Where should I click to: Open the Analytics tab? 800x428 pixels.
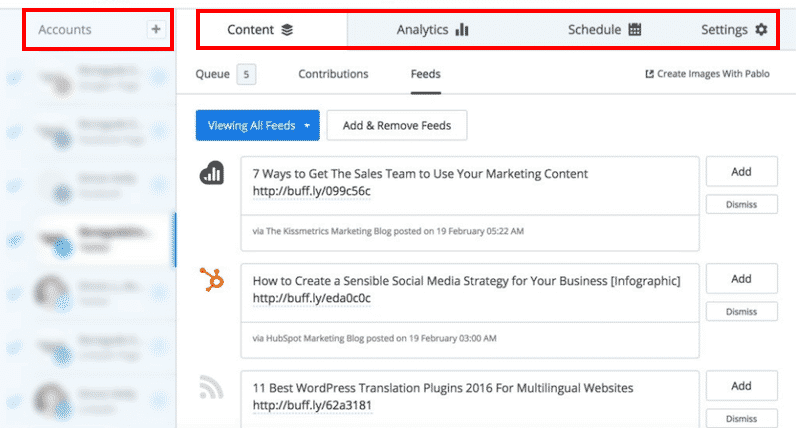pyautogui.click(x=432, y=30)
